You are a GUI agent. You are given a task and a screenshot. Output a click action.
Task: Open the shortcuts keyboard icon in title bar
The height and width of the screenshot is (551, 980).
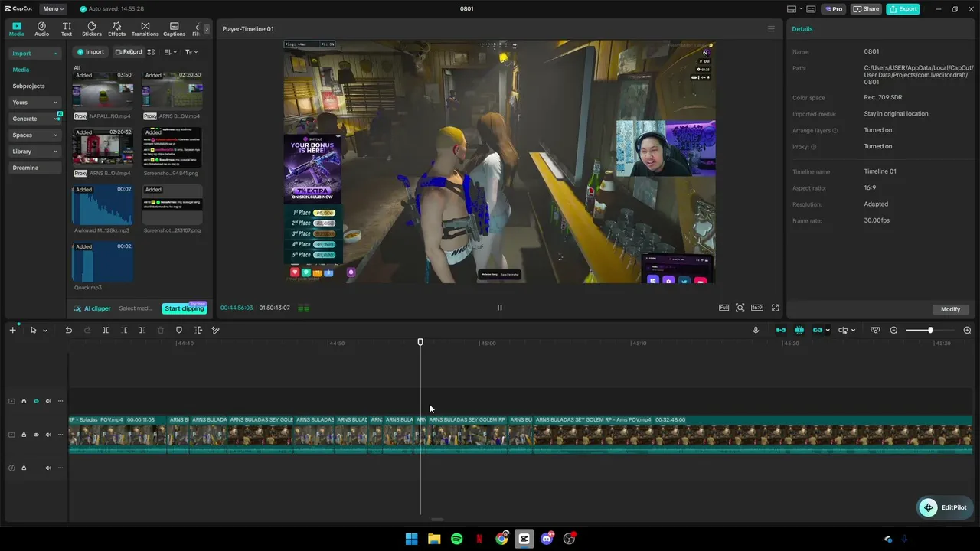[811, 9]
